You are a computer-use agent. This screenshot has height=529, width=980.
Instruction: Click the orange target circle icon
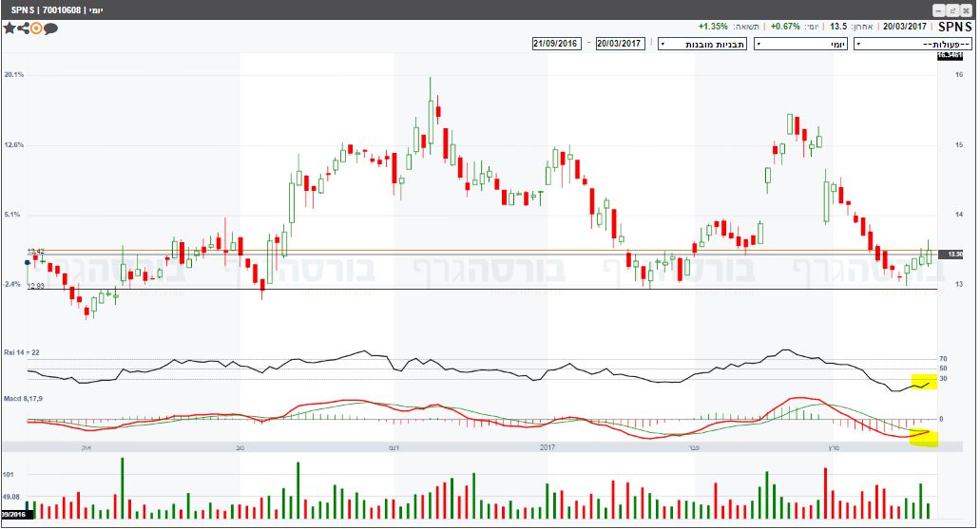36,28
